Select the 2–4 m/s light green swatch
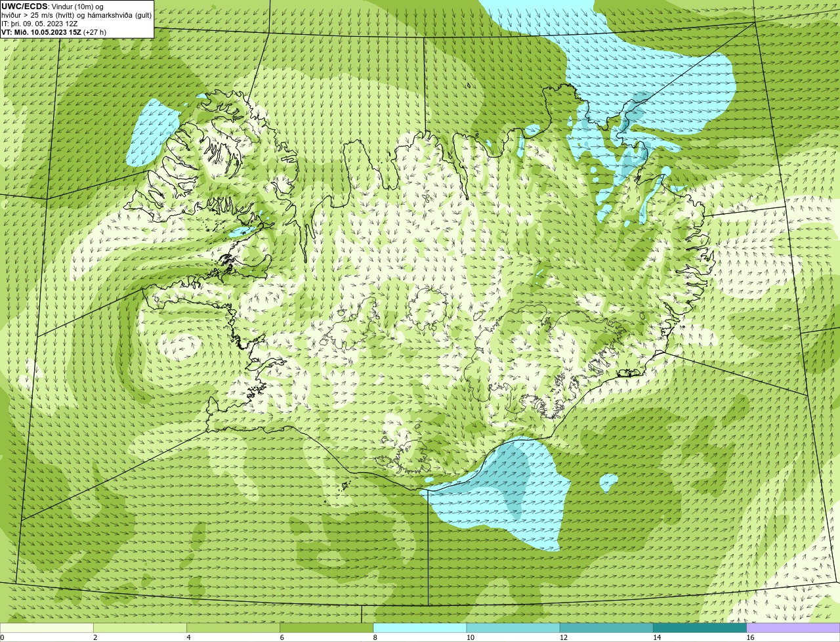 [140, 628]
